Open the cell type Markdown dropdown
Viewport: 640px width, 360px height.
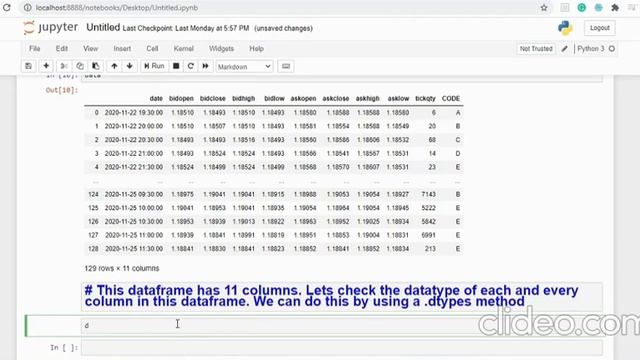click(244, 67)
